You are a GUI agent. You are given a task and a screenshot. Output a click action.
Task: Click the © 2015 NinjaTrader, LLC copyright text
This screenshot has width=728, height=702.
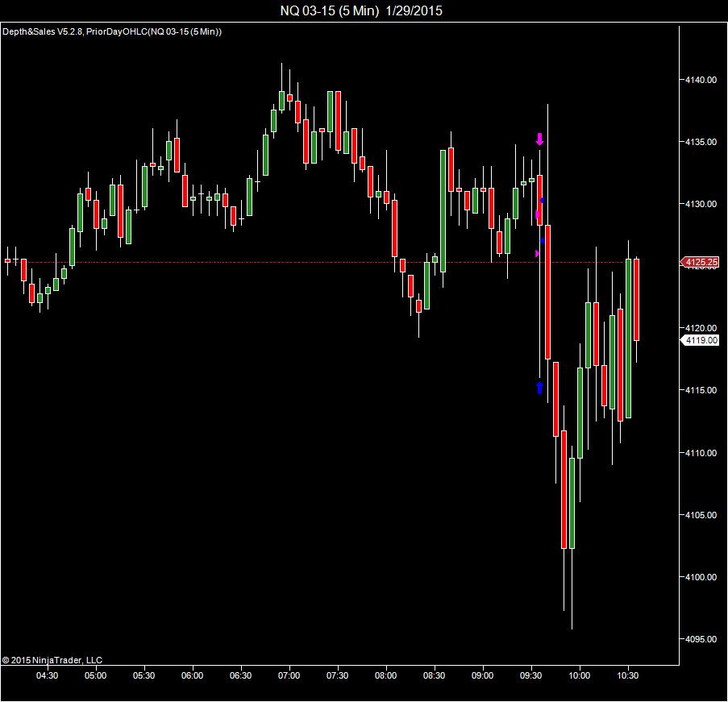[x=52, y=660]
